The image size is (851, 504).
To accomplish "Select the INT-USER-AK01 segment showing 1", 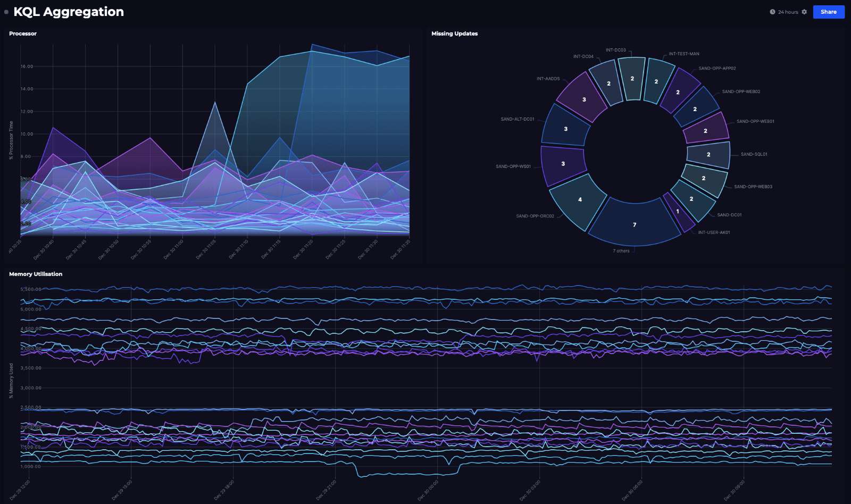I will pyautogui.click(x=678, y=212).
